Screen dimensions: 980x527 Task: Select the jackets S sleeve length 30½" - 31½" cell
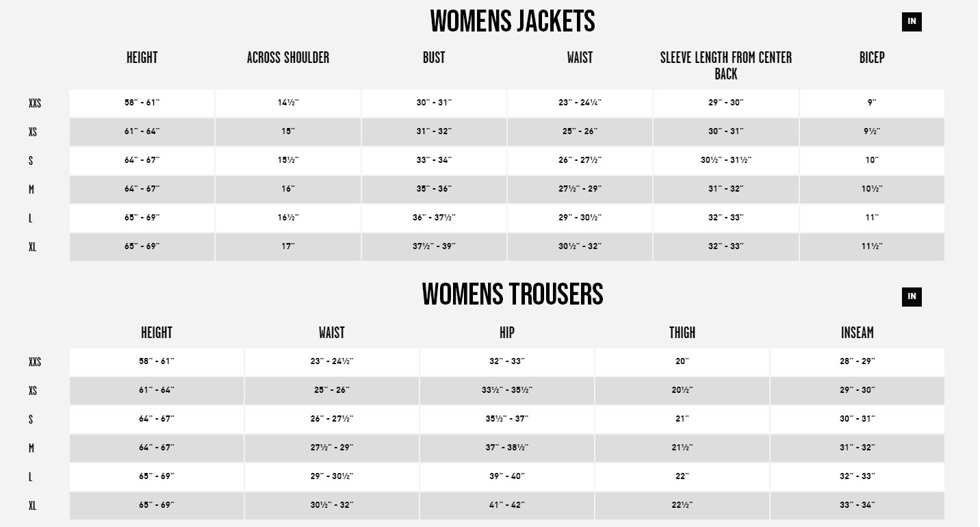click(x=726, y=161)
